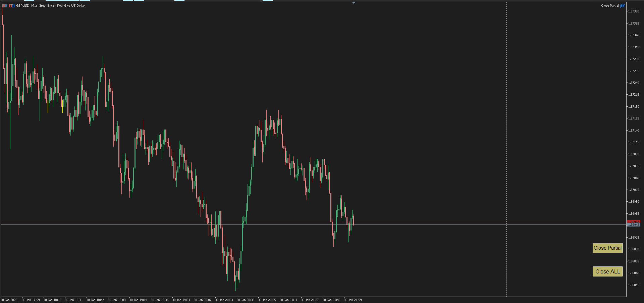Click the yellow Close Partial button
The height and width of the screenshot is (303, 644).
[x=607, y=248]
